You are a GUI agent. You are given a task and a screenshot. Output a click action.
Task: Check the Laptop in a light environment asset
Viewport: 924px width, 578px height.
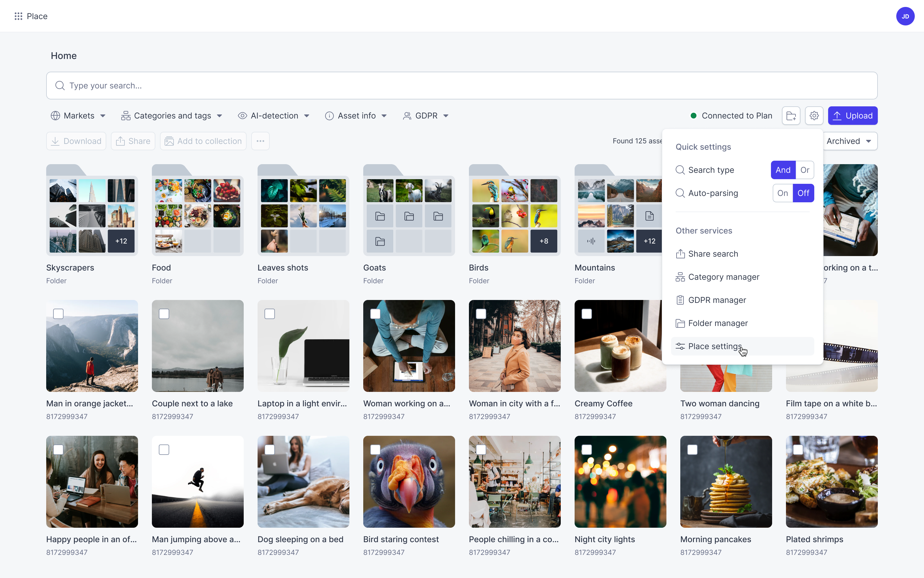pos(270,314)
